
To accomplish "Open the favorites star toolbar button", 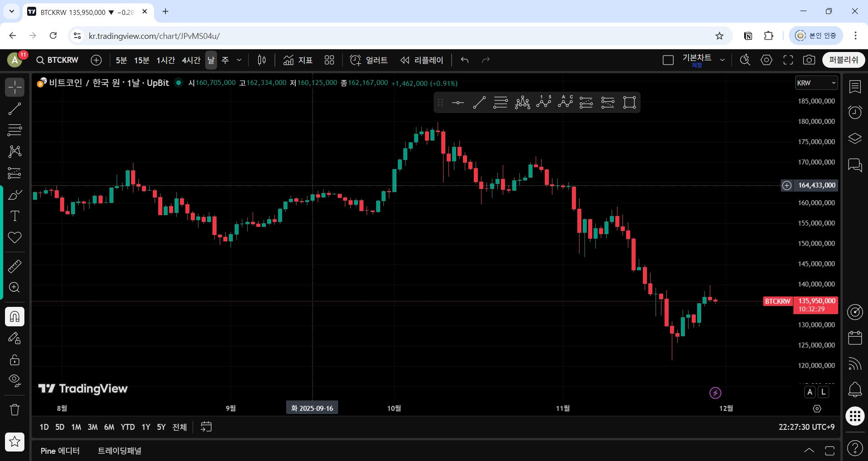I will pos(15,442).
